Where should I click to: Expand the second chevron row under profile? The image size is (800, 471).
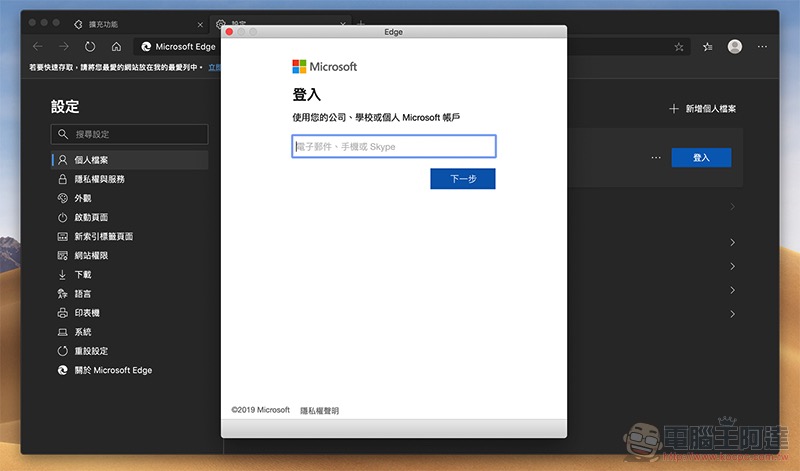[x=732, y=243]
